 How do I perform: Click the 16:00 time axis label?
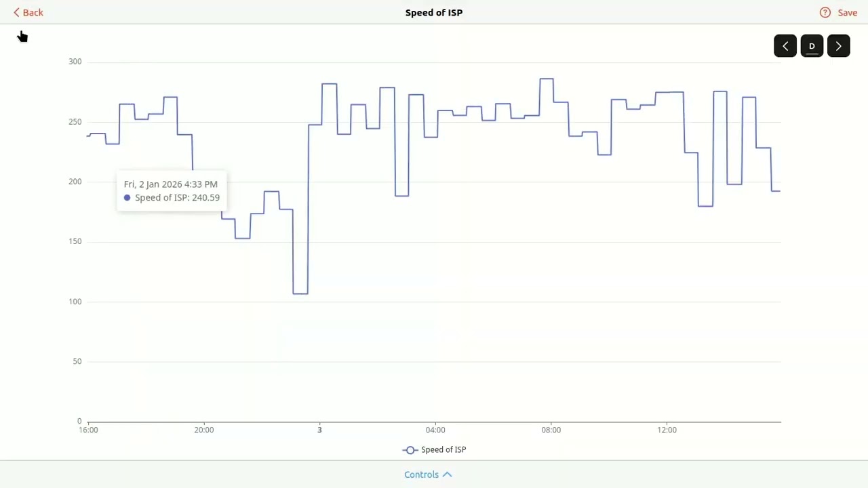click(x=88, y=430)
